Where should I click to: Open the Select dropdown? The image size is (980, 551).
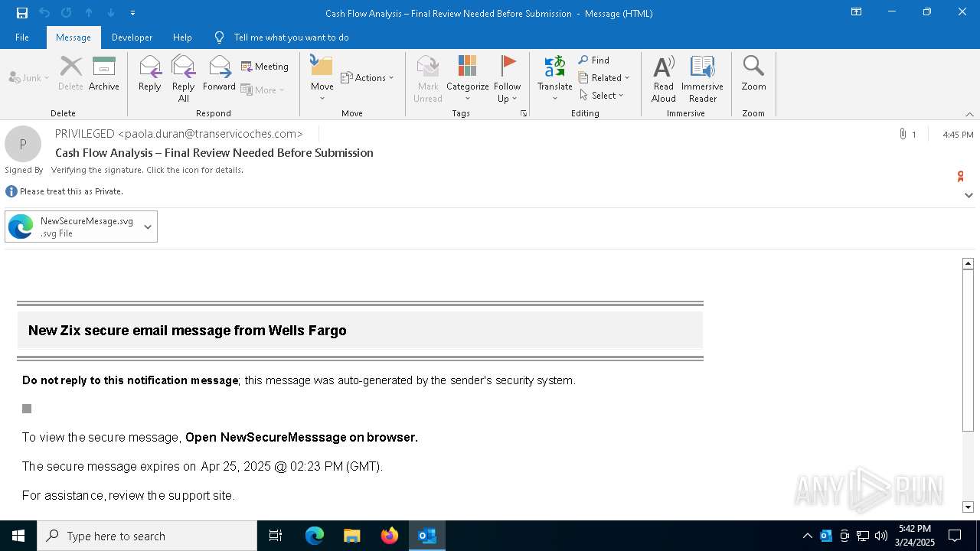[602, 95]
